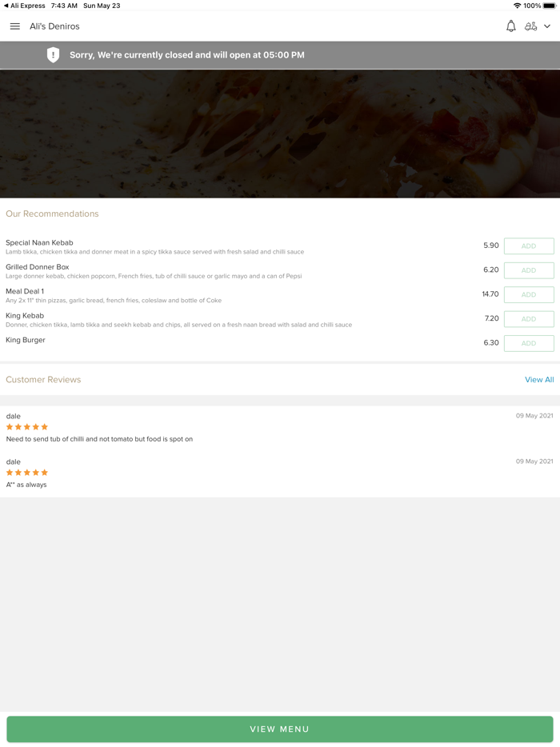Add Meal Deal 1 to order

click(x=528, y=294)
